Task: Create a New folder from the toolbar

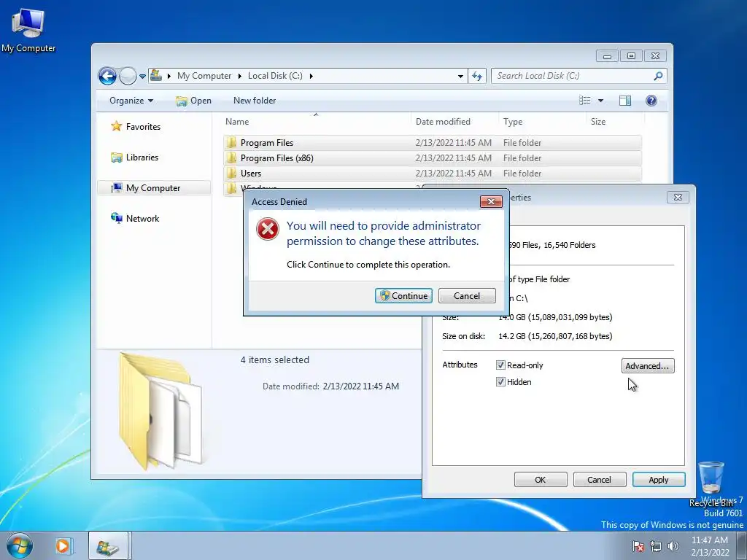Action: [x=255, y=101]
